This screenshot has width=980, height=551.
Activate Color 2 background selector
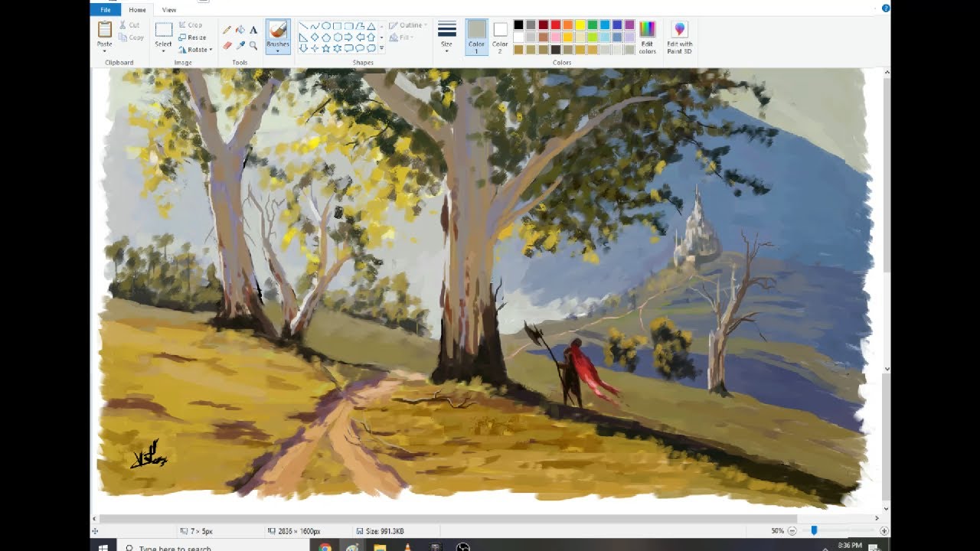coord(500,37)
